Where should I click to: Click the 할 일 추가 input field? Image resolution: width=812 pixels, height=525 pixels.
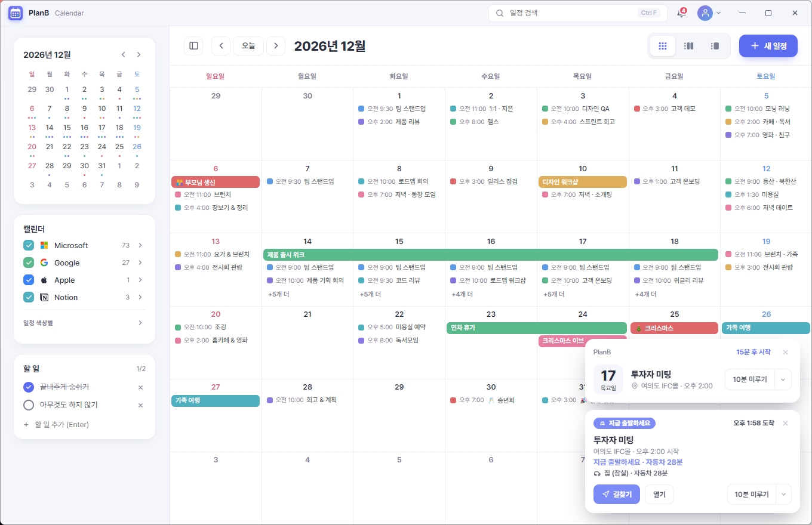[x=84, y=425]
